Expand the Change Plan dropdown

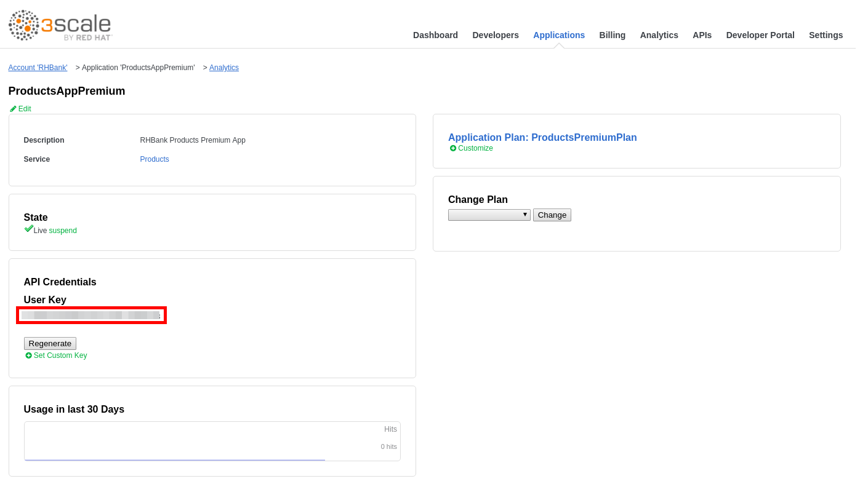(489, 215)
